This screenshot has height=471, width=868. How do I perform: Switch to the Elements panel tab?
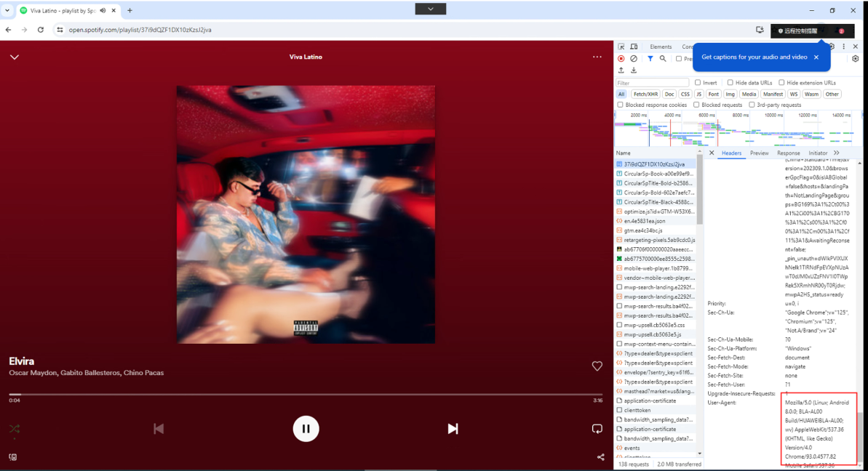(661, 47)
